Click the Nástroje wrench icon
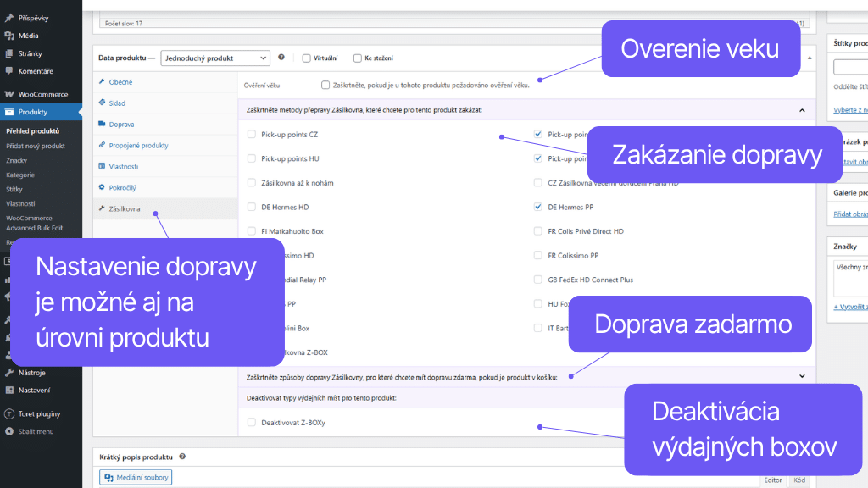The height and width of the screenshot is (488, 868). pyautogui.click(x=8, y=373)
